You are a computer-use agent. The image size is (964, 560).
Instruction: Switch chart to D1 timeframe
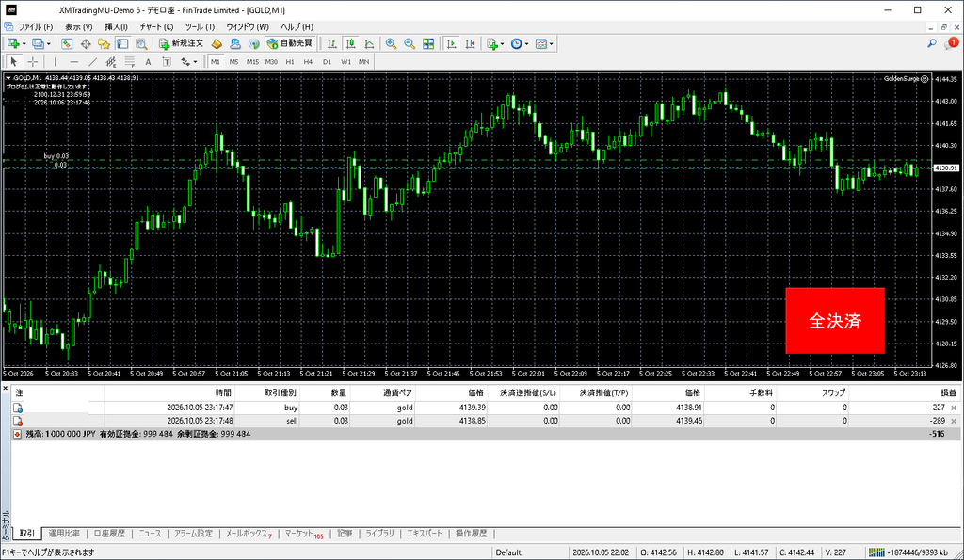(x=327, y=61)
